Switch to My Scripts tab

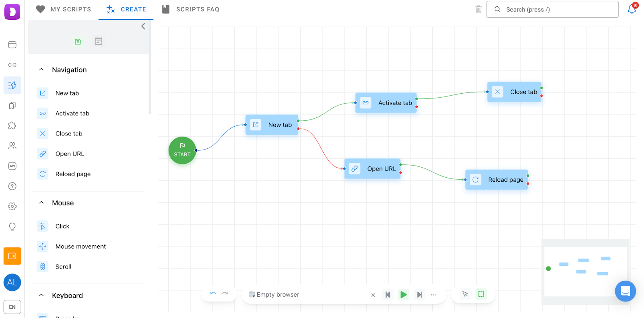[64, 9]
